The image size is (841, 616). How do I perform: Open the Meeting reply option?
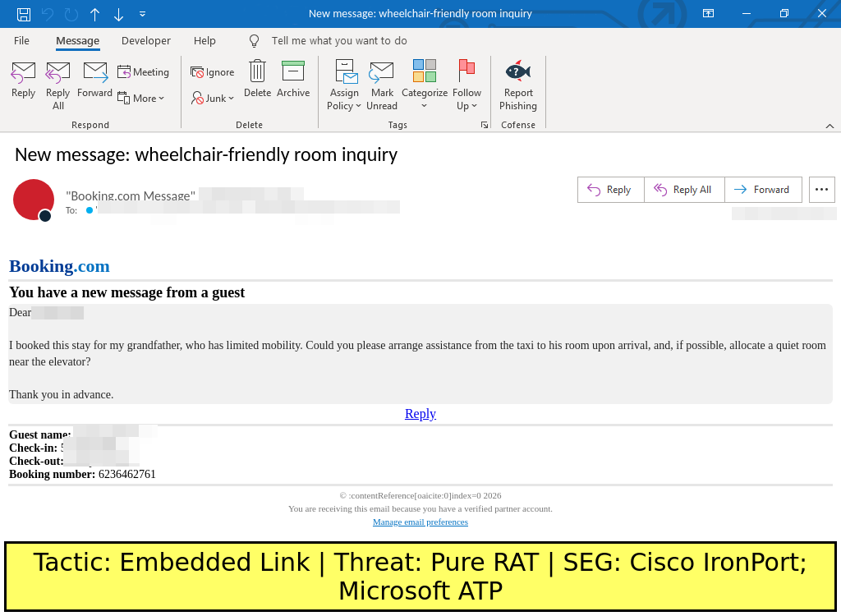pyautogui.click(x=144, y=72)
